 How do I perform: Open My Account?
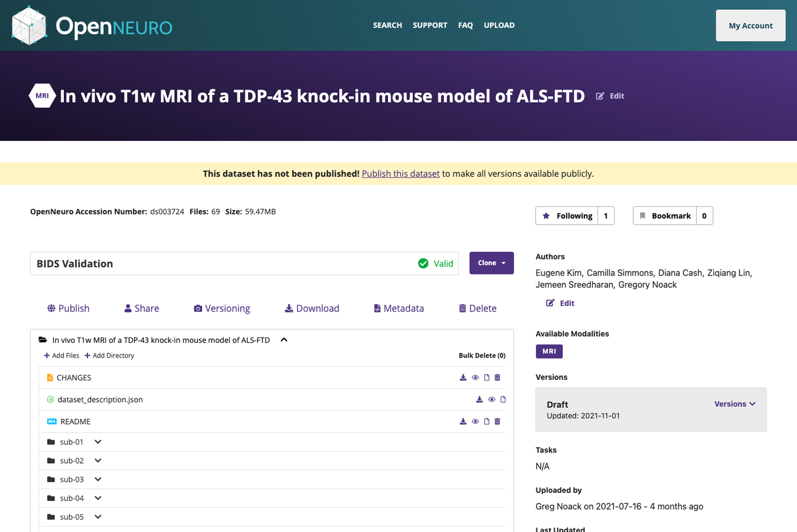[x=750, y=25]
